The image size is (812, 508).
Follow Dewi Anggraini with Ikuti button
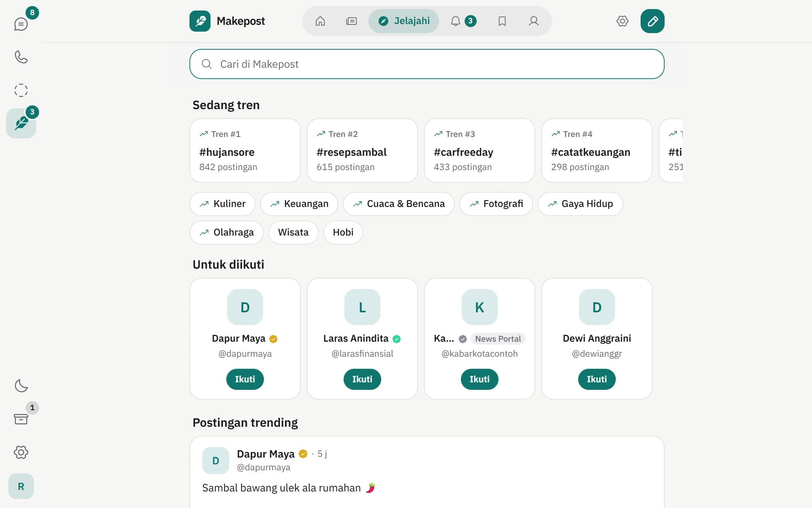(597, 379)
